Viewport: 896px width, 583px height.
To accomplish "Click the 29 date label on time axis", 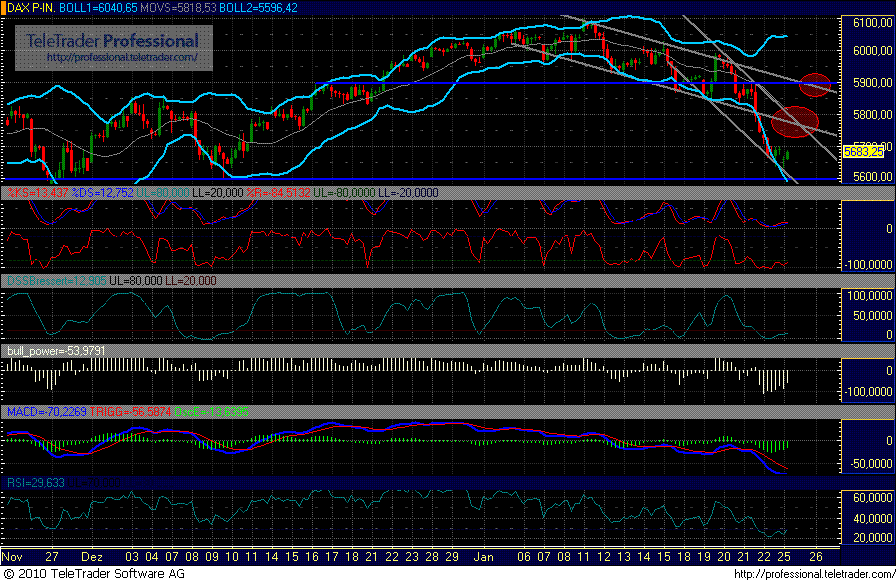I will [x=452, y=557].
